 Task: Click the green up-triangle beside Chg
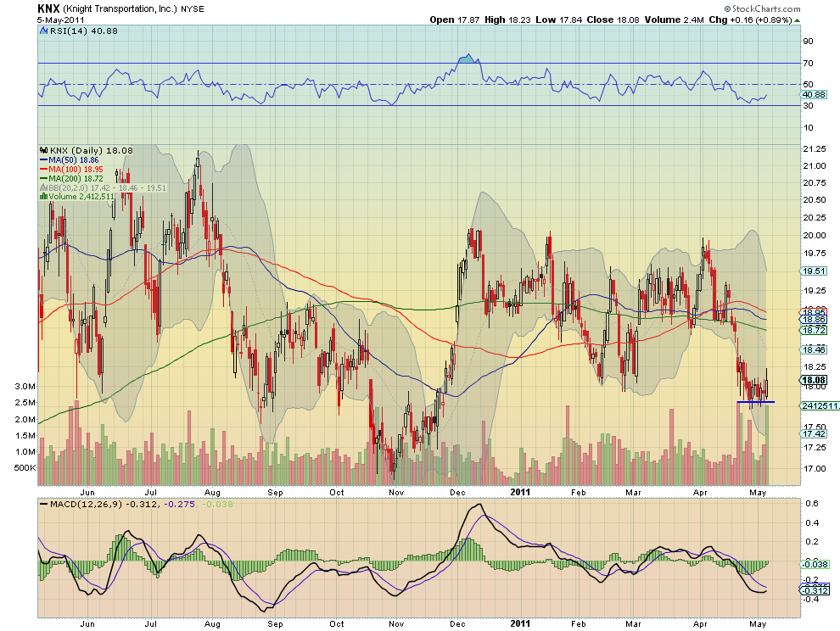click(798, 20)
